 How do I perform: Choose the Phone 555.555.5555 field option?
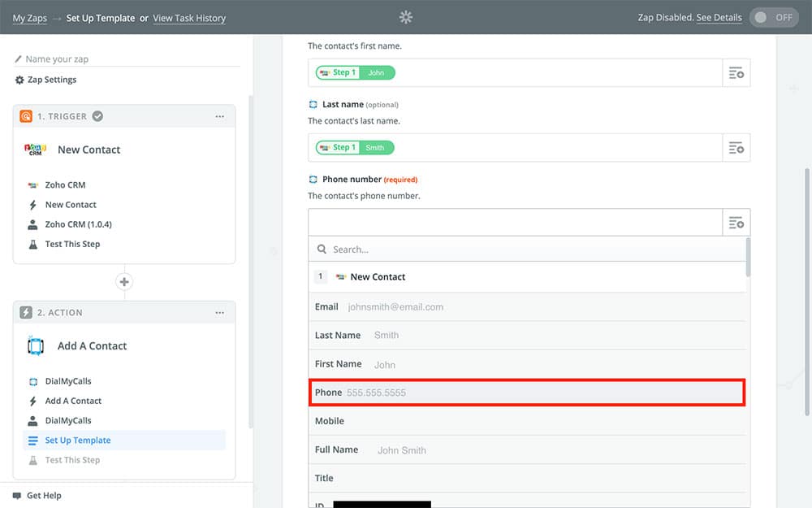click(527, 393)
